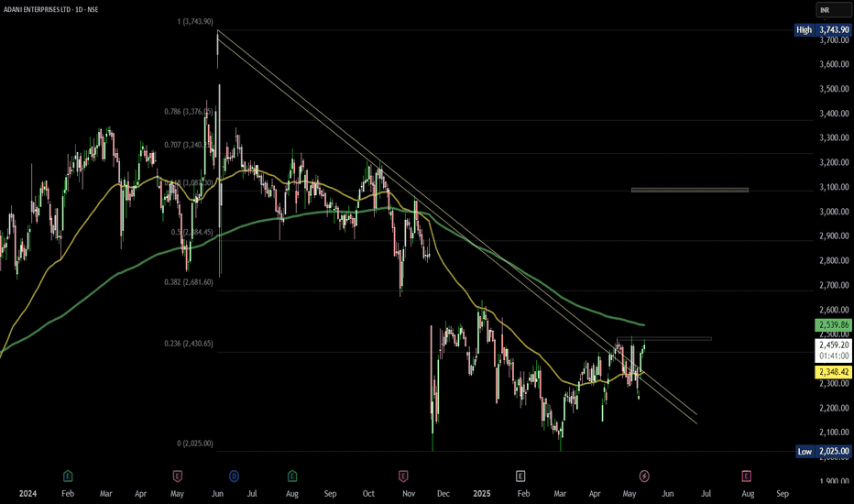Screen dimensions: 854x504
Task: Click the 2,800.00 price scale value
Action: click(x=834, y=261)
